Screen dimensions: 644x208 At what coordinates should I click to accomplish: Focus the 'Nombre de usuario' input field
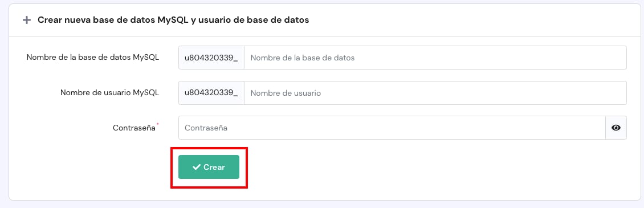(x=435, y=93)
